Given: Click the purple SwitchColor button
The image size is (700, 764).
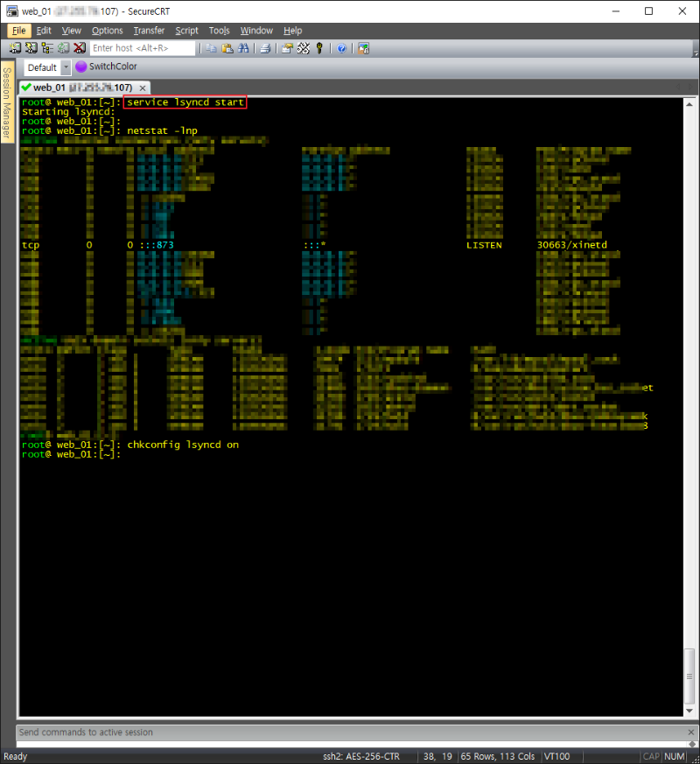Looking at the screenshot, I should pyautogui.click(x=106, y=67).
